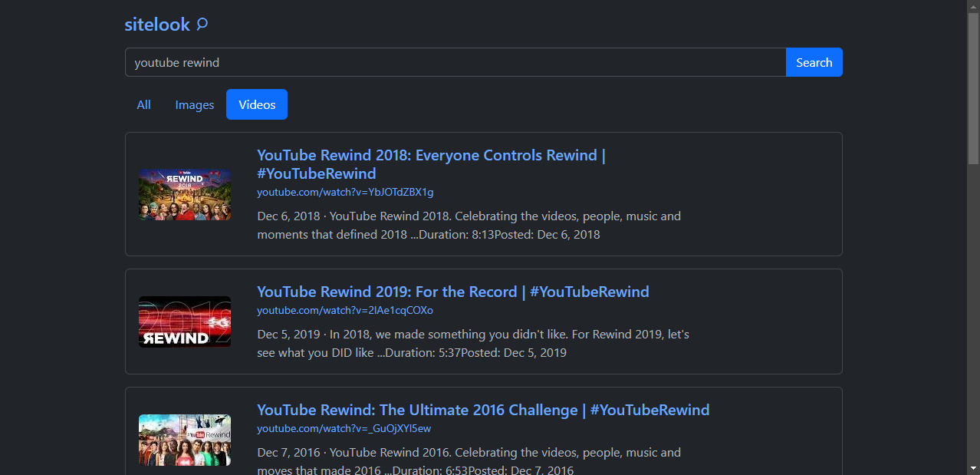Switch to the Images tab
Image resolution: width=980 pixels, height=475 pixels.
click(195, 104)
